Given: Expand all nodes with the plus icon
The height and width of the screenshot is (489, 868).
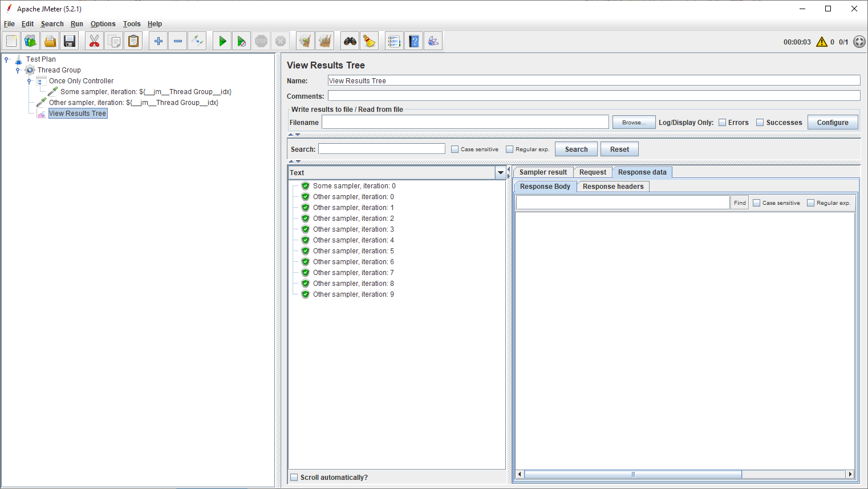Looking at the screenshot, I should point(159,41).
